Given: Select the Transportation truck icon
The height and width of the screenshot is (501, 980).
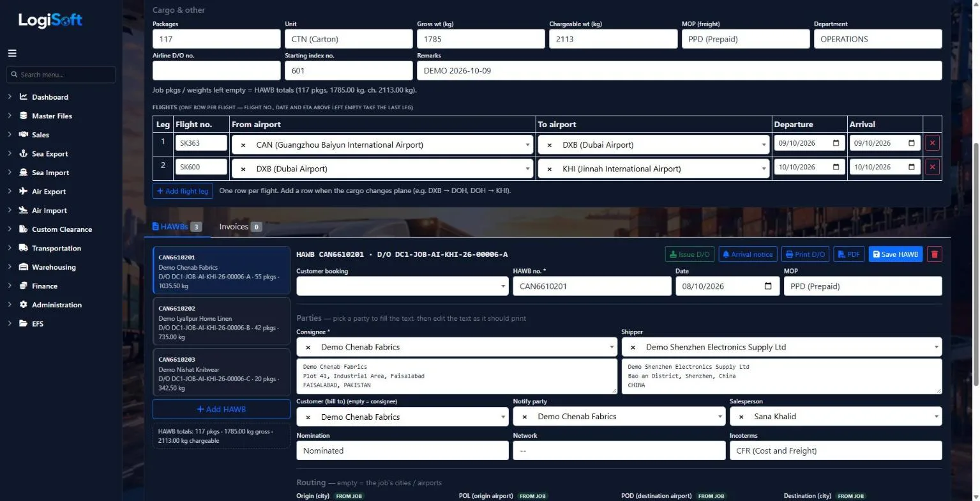Looking at the screenshot, I should coord(24,248).
